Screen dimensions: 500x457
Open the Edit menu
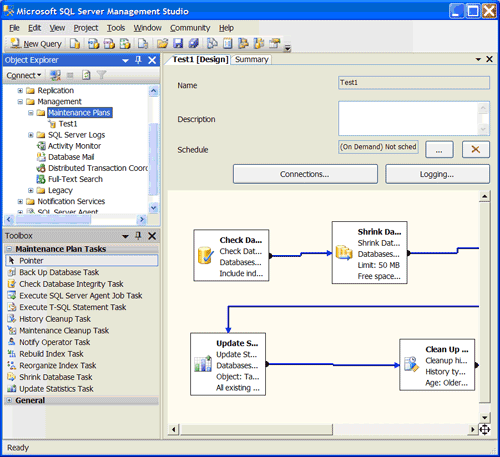[x=34, y=28]
